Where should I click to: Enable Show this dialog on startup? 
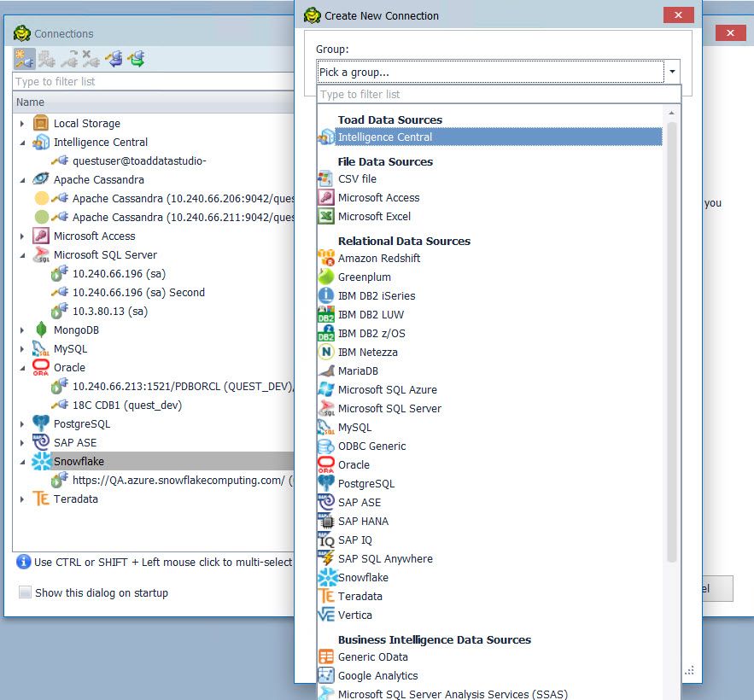26,592
